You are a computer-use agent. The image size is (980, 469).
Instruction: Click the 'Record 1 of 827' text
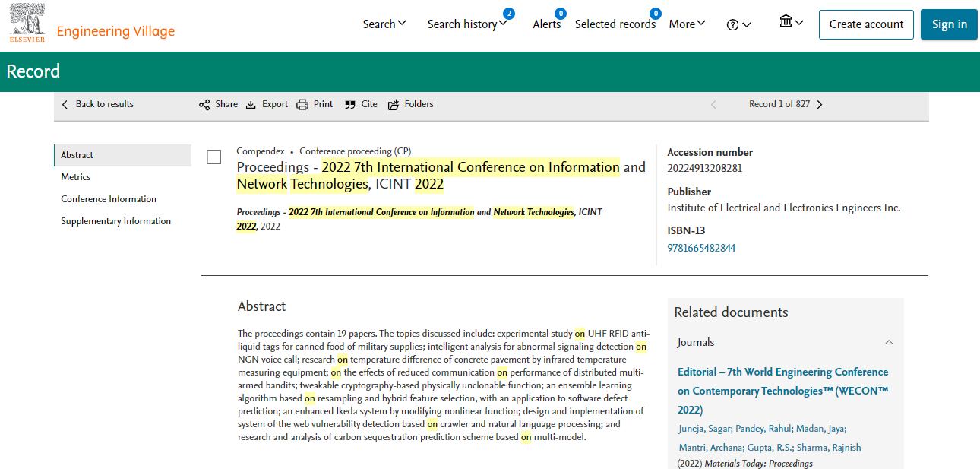779,104
